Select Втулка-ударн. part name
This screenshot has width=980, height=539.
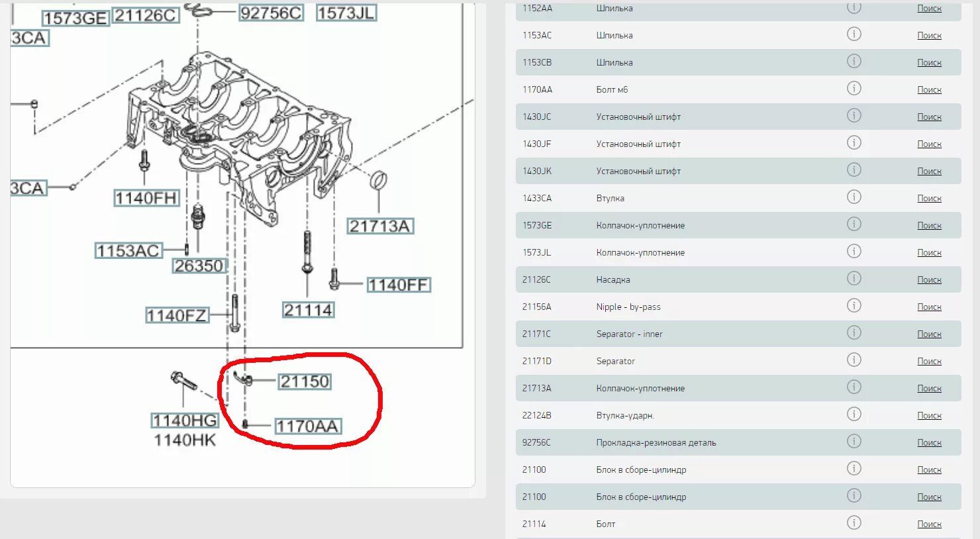coord(625,416)
